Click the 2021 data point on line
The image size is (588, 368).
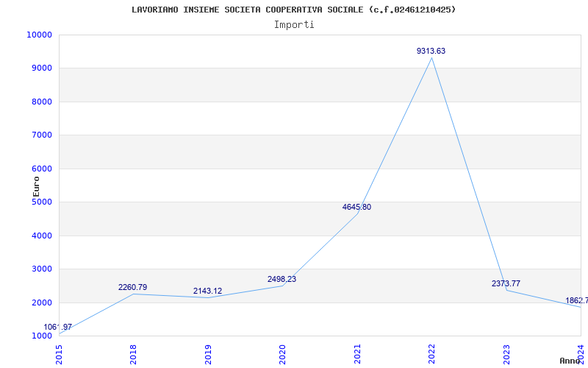[358, 213]
